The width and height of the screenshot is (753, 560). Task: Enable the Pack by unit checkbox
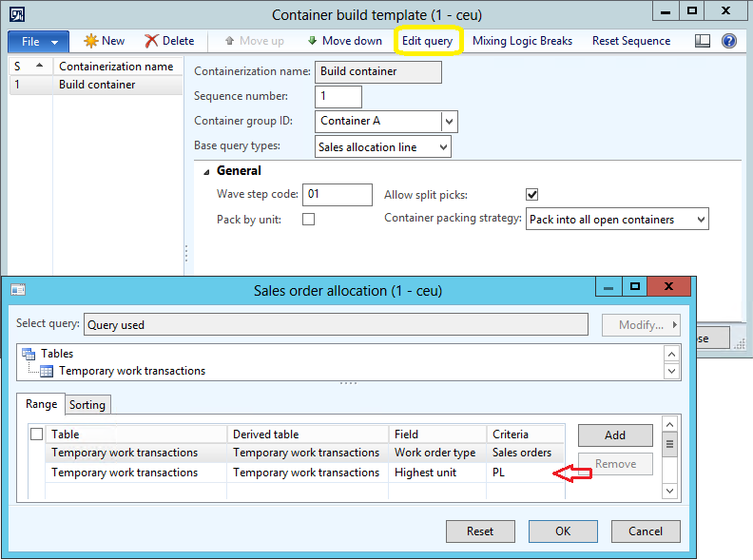click(308, 220)
